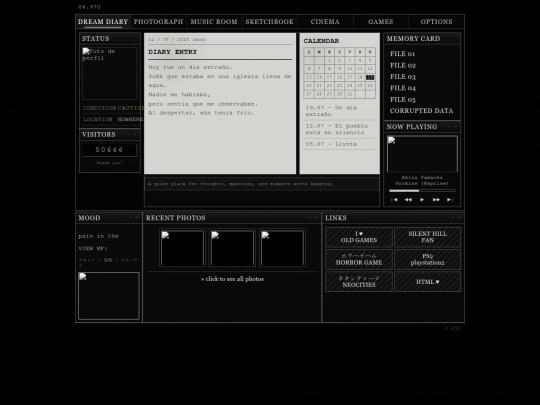The height and width of the screenshot is (405, 540).
Task: Switch to the CINEMA tab
Action: (325, 22)
